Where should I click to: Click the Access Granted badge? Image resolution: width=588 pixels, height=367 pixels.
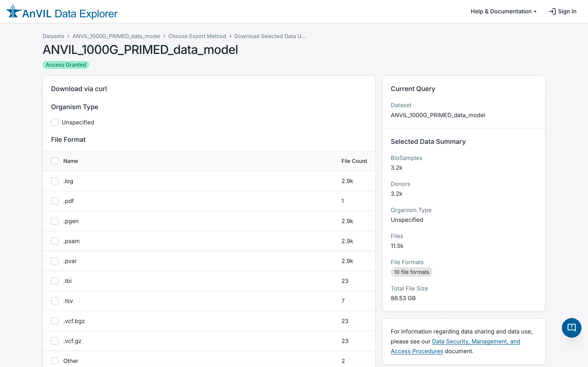coord(66,65)
